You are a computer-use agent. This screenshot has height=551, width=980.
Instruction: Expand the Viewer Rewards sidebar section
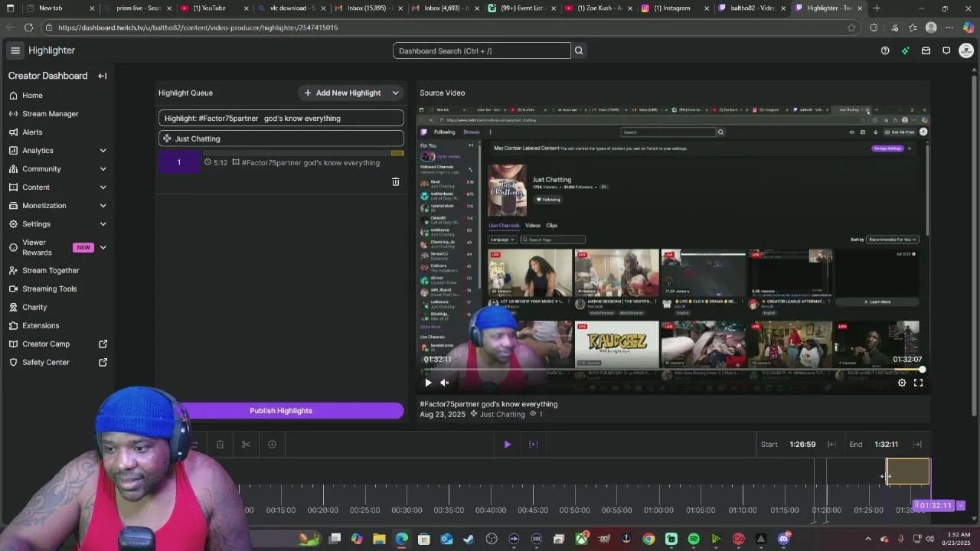point(103,247)
